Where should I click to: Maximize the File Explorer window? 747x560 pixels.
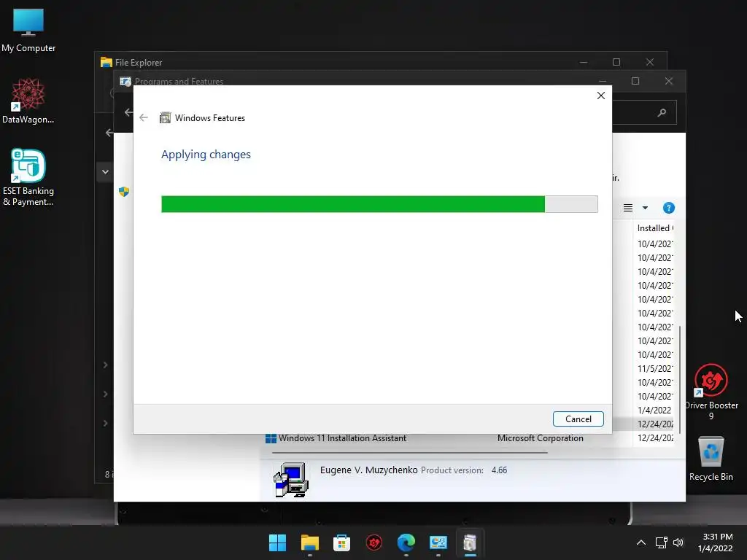[x=616, y=63]
